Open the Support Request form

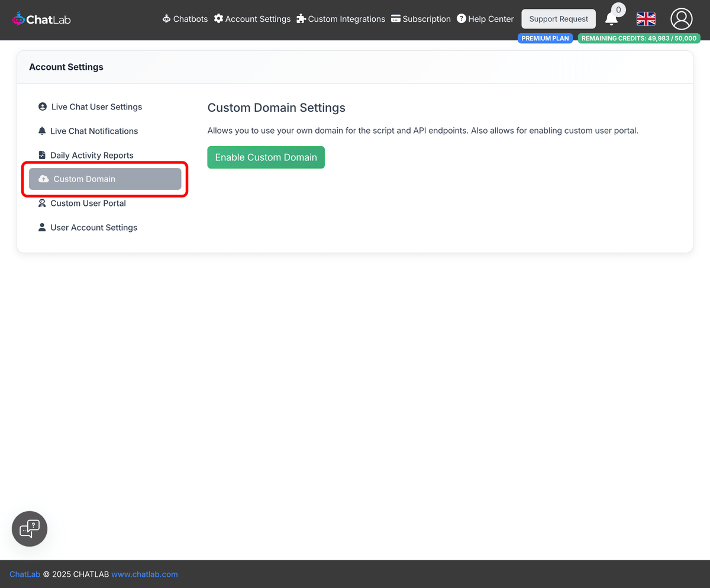pyautogui.click(x=558, y=18)
